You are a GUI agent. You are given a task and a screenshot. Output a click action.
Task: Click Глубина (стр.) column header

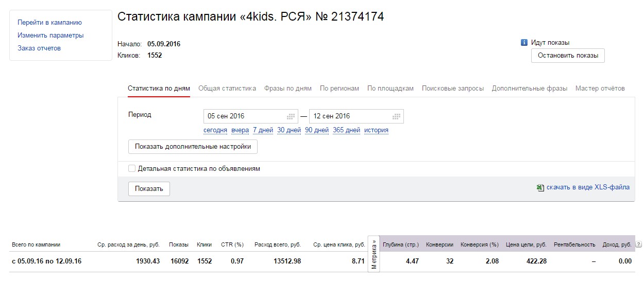401,245
